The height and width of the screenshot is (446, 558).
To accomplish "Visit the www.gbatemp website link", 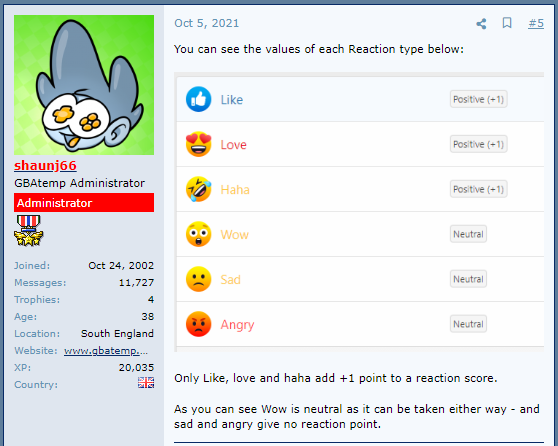I will (x=106, y=351).
